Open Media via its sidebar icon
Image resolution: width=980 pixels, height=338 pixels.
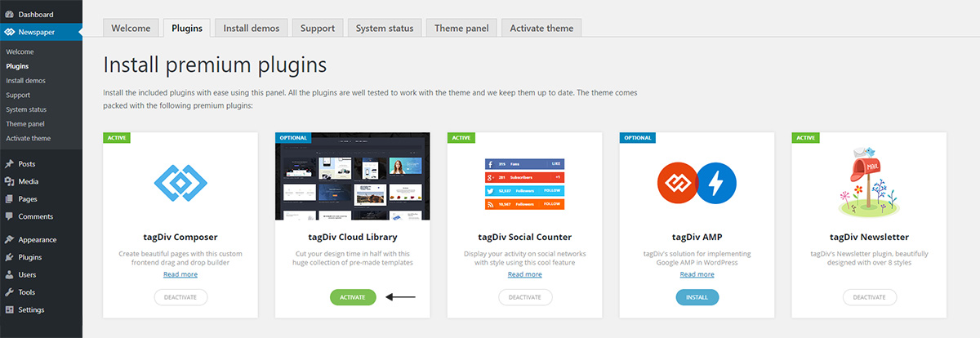click(x=9, y=181)
